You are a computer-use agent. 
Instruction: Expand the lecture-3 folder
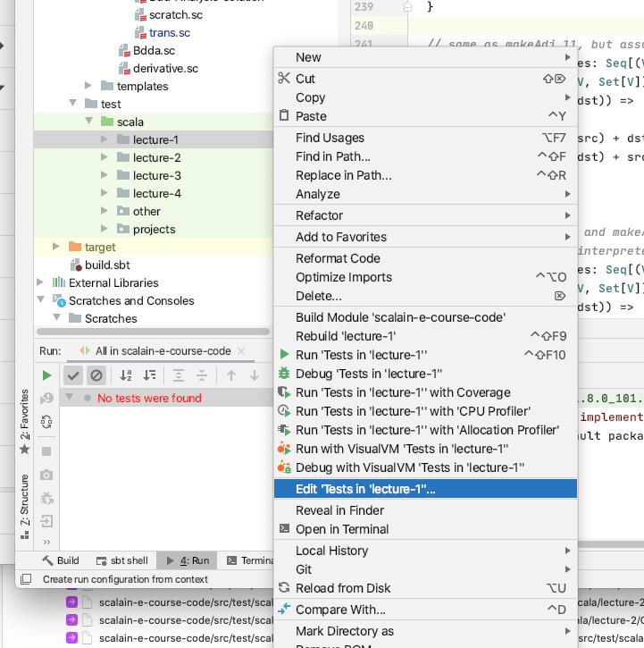pos(105,175)
